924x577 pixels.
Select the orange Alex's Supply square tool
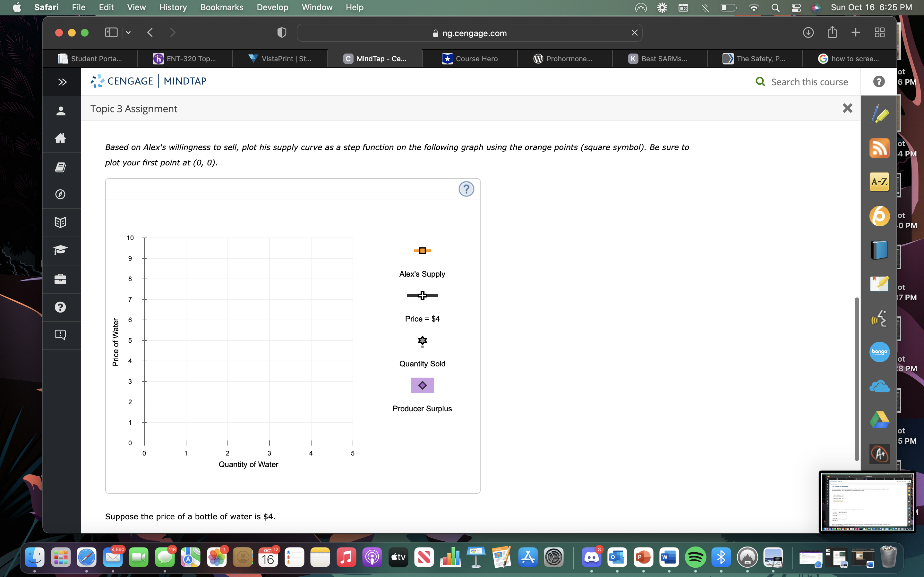tap(422, 251)
